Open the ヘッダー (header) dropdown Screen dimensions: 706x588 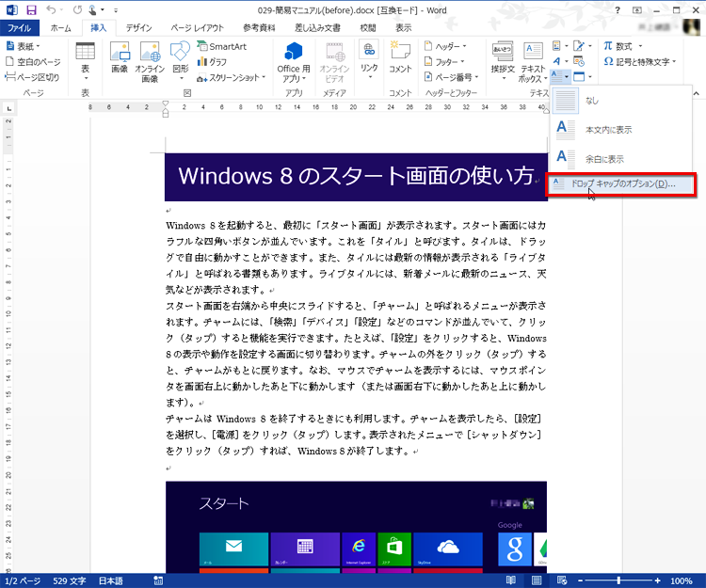pyautogui.click(x=445, y=46)
